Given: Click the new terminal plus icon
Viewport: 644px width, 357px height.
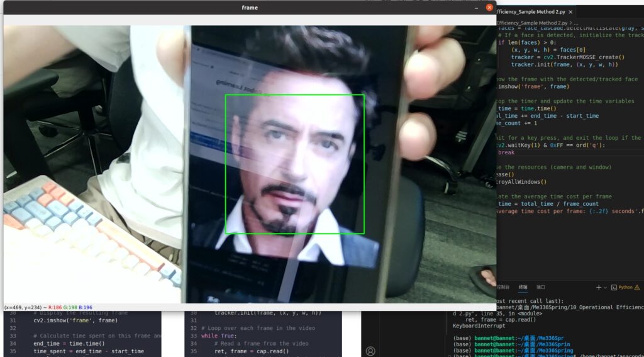Looking at the screenshot, I should click(x=599, y=288).
